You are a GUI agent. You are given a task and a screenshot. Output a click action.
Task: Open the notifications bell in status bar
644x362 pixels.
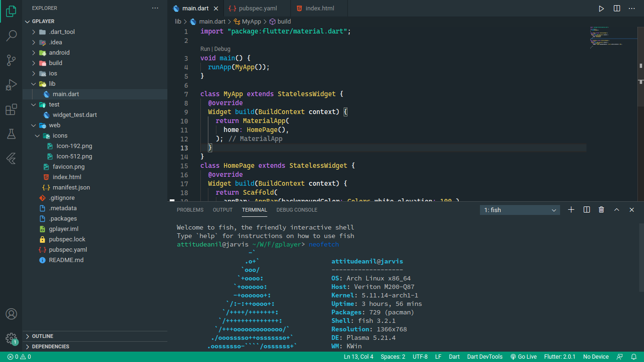(635, 357)
